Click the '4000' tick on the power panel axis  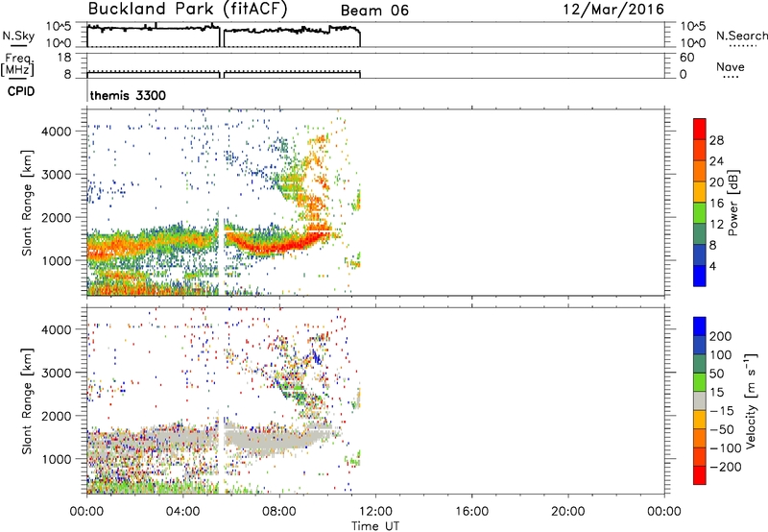coord(56,132)
